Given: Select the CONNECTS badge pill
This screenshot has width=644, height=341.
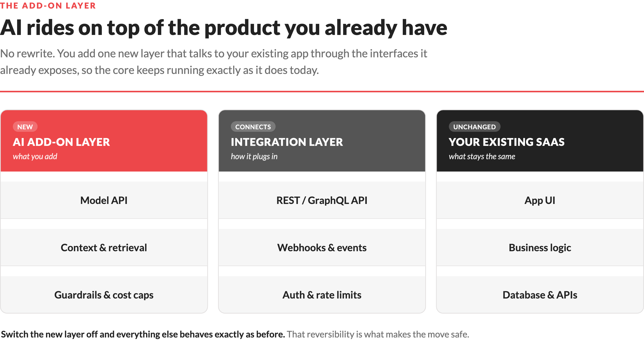Looking at the screenshot, I should click(253, 127).
